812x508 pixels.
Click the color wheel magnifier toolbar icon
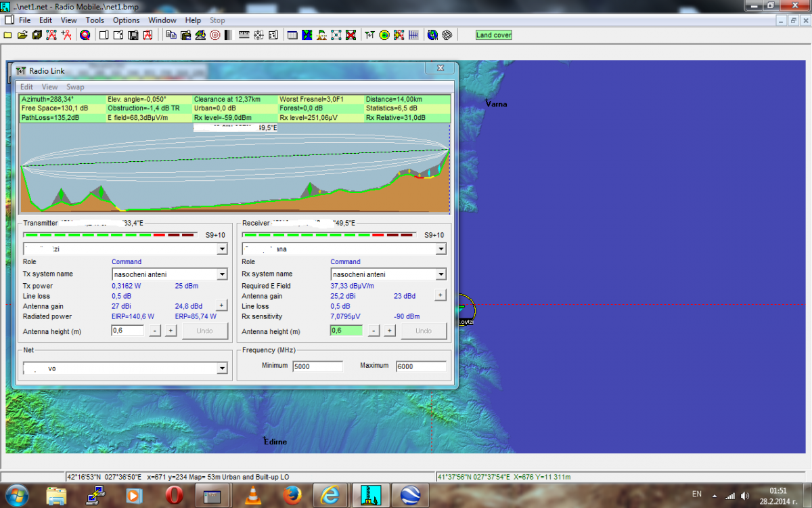[85, 35]
